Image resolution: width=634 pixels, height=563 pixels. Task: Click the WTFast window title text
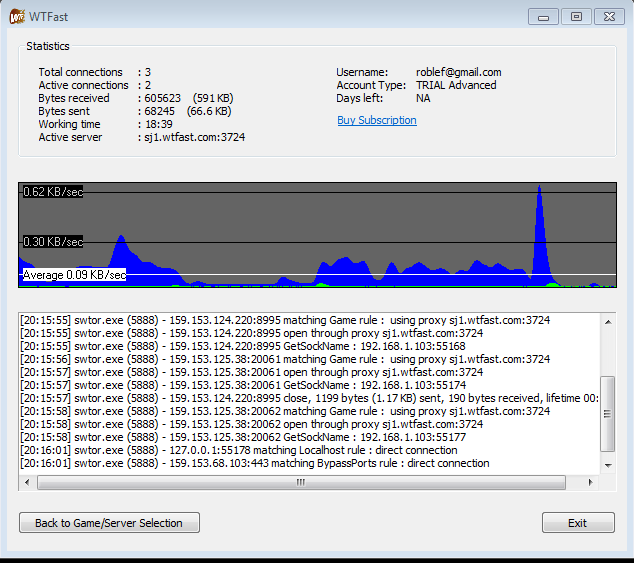(x=49, y=17)
